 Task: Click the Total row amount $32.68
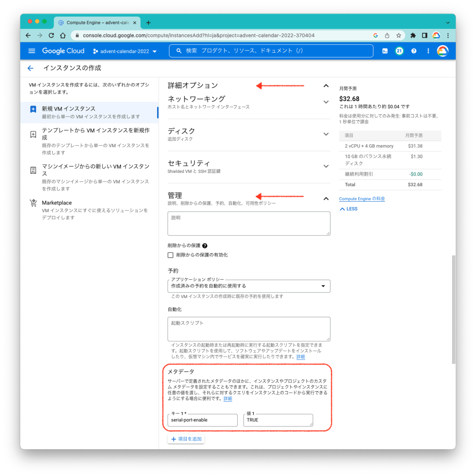click(415, 185)
